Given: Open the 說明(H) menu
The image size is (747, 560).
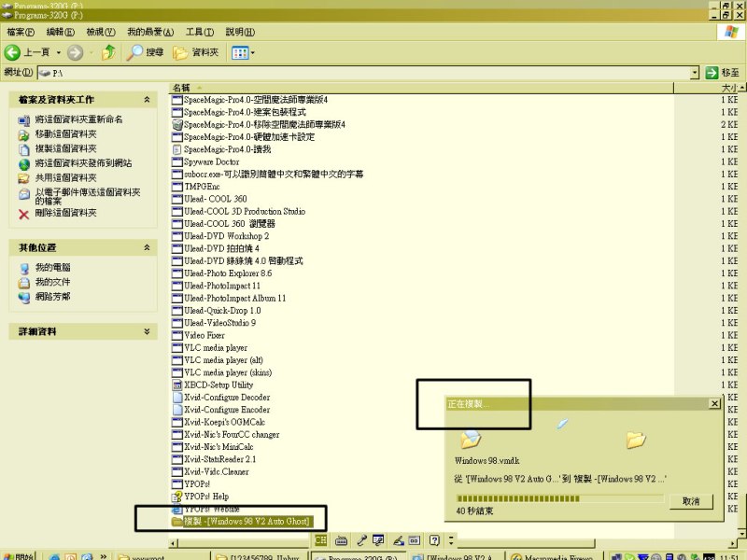Looking at the screenshot, I should pyautogui.click(x=240, y=32).
